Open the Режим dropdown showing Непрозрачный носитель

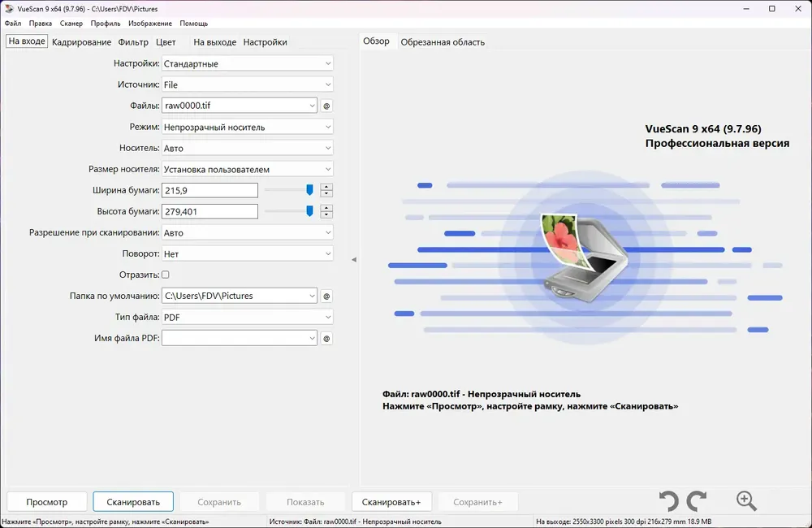(x=247, y=127)
